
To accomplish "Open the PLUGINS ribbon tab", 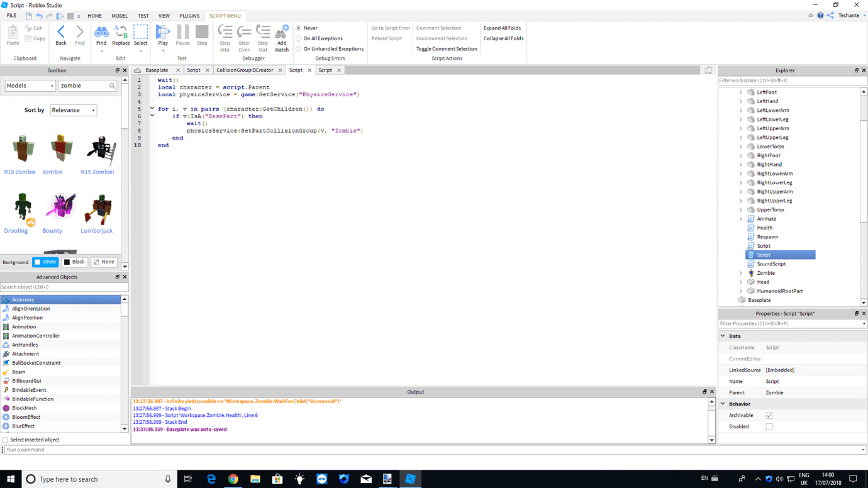I will (x=189, y=16).
